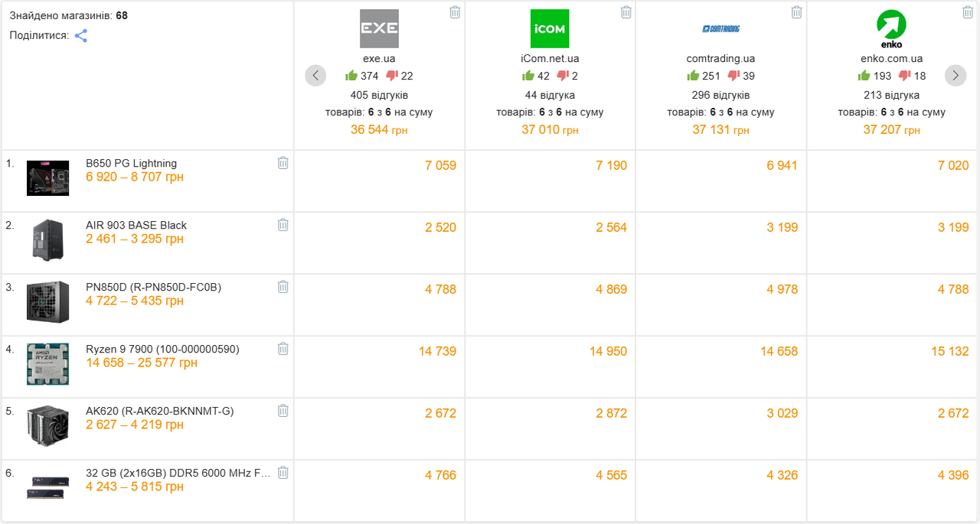Open the exe.ua store logo

tap(379, 28)
